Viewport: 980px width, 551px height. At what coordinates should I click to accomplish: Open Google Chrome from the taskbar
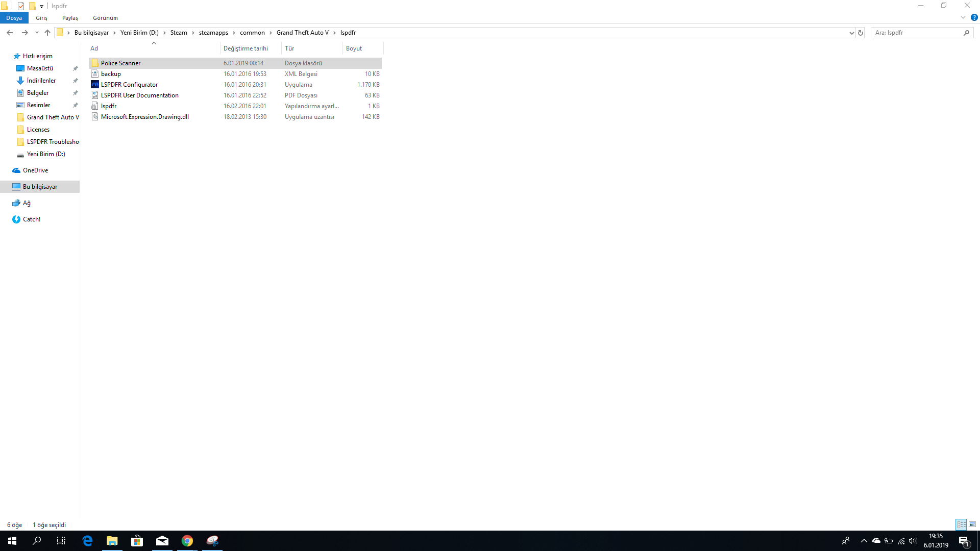187,541
